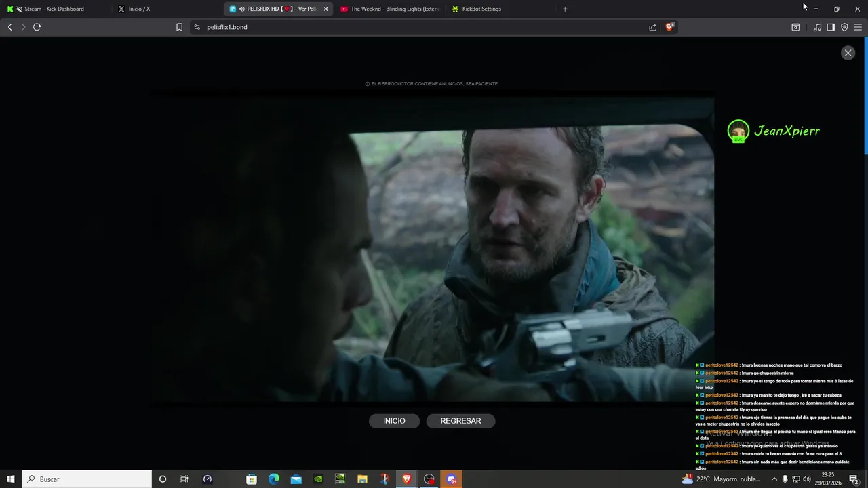Click the browser forward arrow

[23, 27]
